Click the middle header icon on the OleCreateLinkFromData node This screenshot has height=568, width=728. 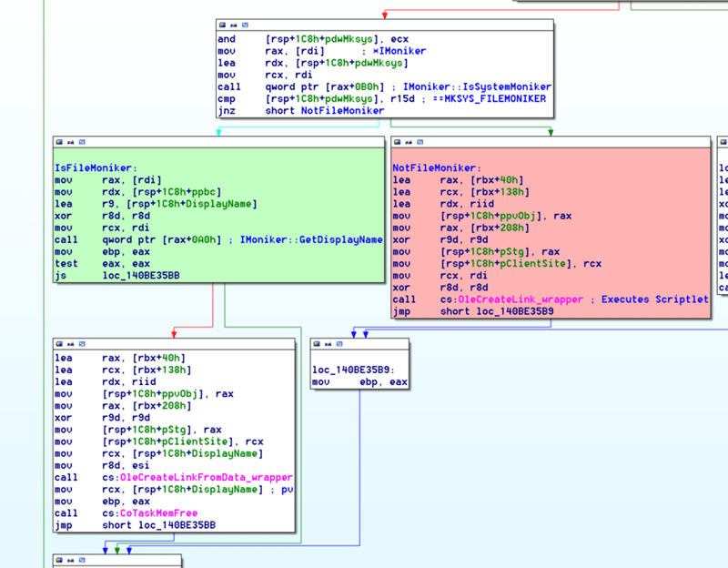coord(69,344)
